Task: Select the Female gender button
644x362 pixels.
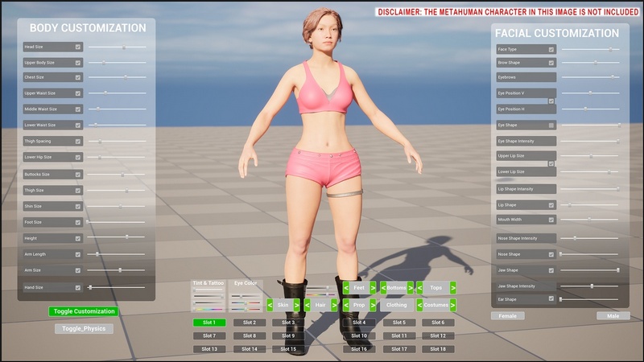Action: [508, 316]
